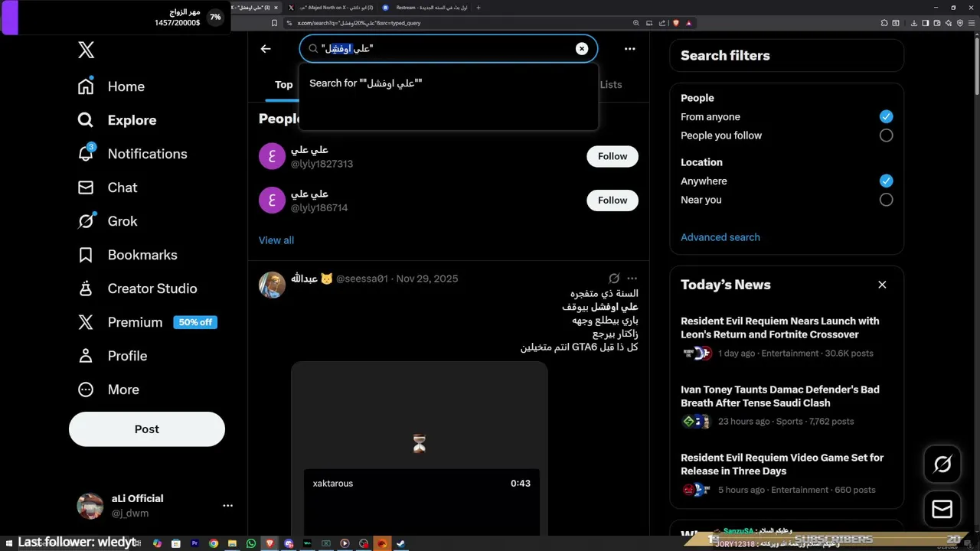
Task: Switch to the Lists tab
Action: pos(611,85)
